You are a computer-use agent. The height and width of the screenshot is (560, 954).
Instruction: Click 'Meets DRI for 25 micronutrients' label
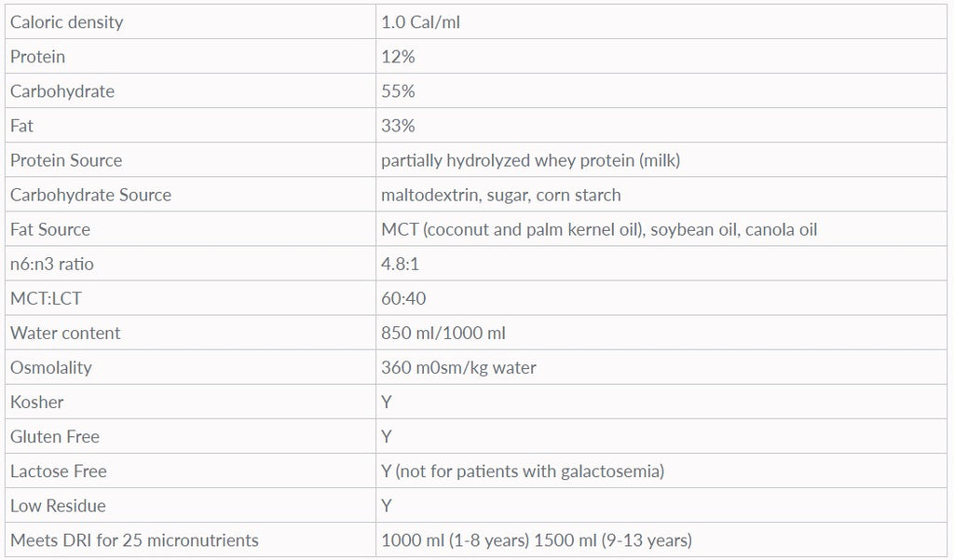pyautogui.click(x=134, y=540)
